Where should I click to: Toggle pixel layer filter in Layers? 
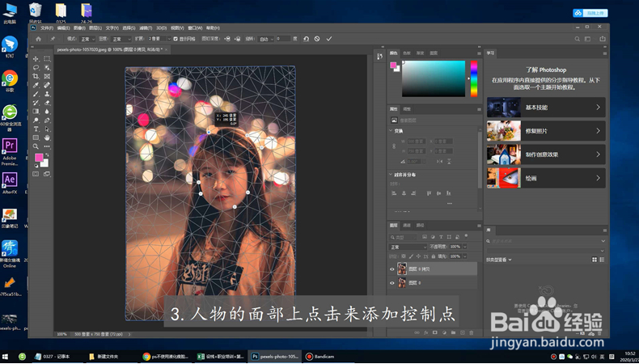pos(425,237)
